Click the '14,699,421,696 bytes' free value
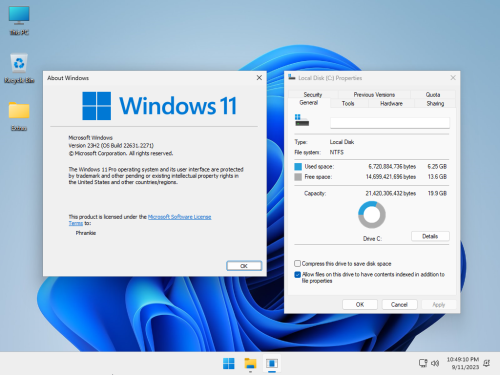Image resolution: width=500 pixels, height=375 pixels. (x=391, y=177)
